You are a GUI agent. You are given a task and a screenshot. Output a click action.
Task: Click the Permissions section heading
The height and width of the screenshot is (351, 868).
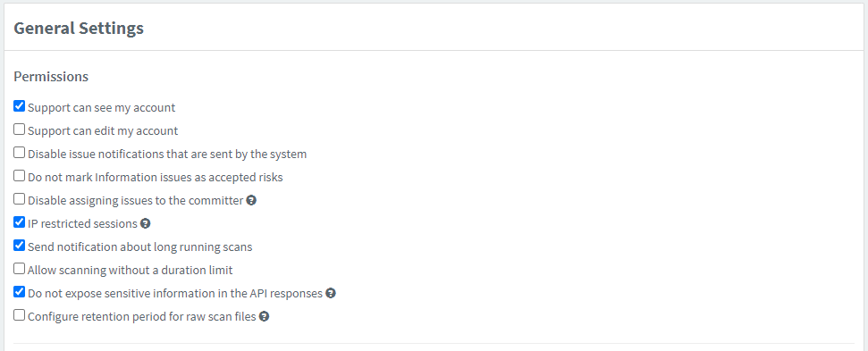pyautogui.click(x=51, y=76)
